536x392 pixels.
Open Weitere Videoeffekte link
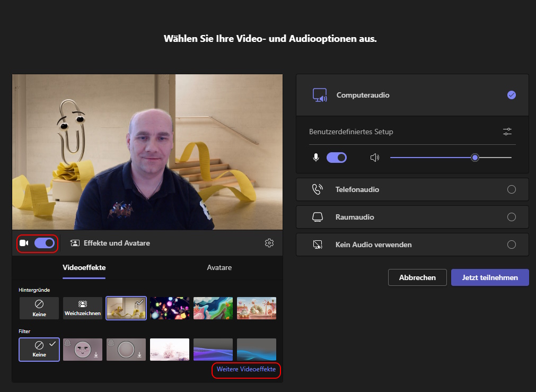click(246, 369)
